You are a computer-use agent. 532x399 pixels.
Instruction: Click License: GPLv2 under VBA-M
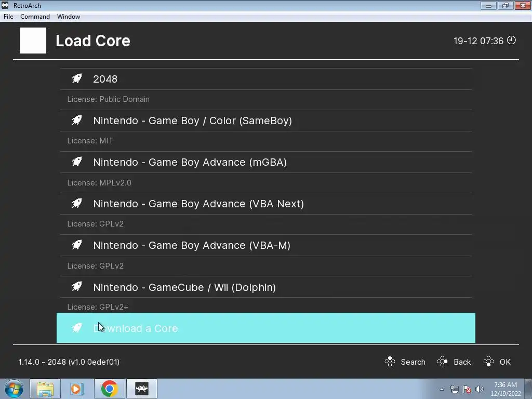pyautogui.click(x=96, y=265)
